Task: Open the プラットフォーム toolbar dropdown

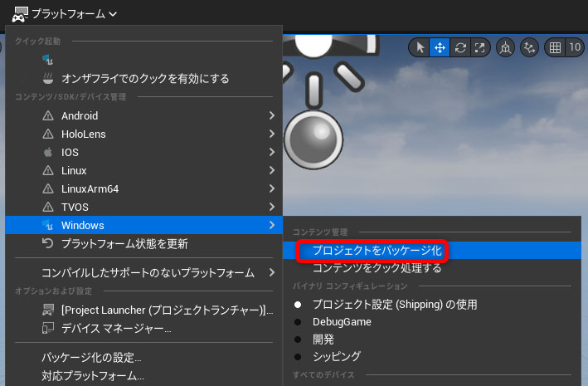Action: tap(64, 14)
